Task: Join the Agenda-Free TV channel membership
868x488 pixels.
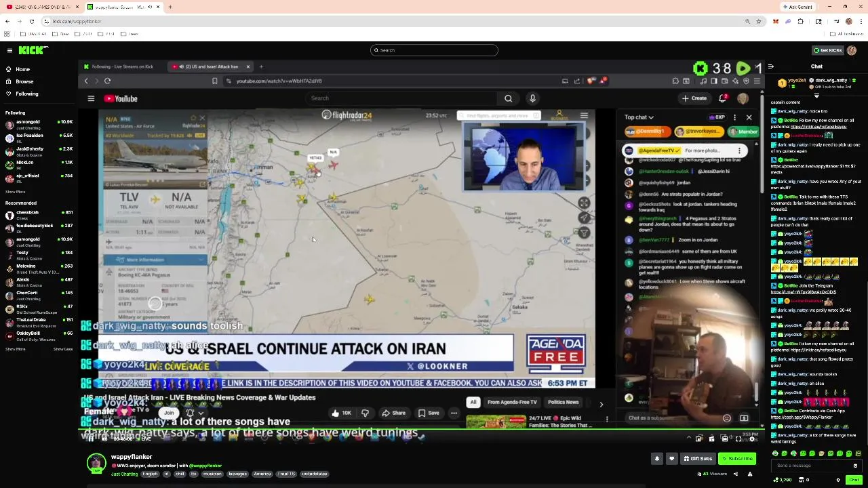Action: [169, 413]
